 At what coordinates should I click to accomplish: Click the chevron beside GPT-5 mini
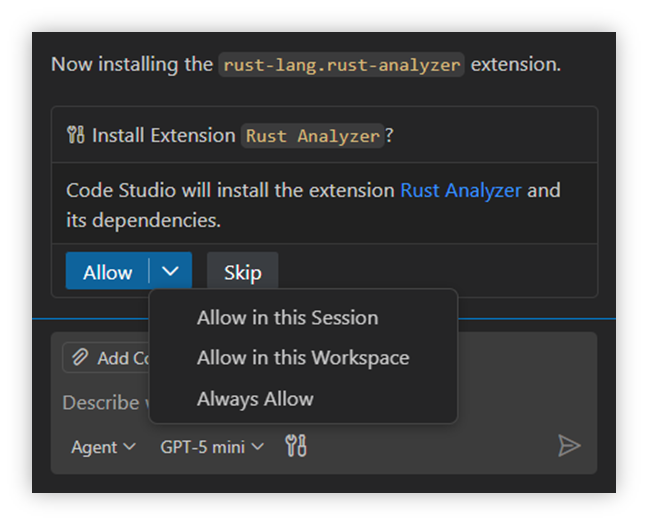[258, 447]
